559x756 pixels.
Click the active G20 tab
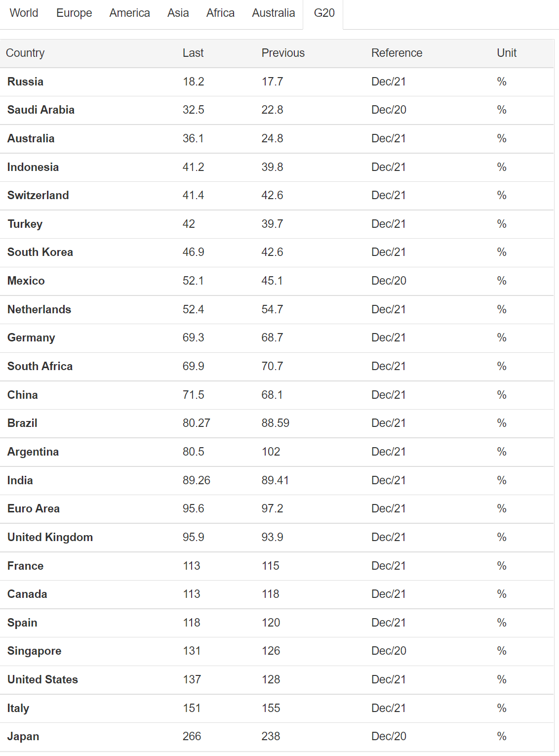pos(324,13)
